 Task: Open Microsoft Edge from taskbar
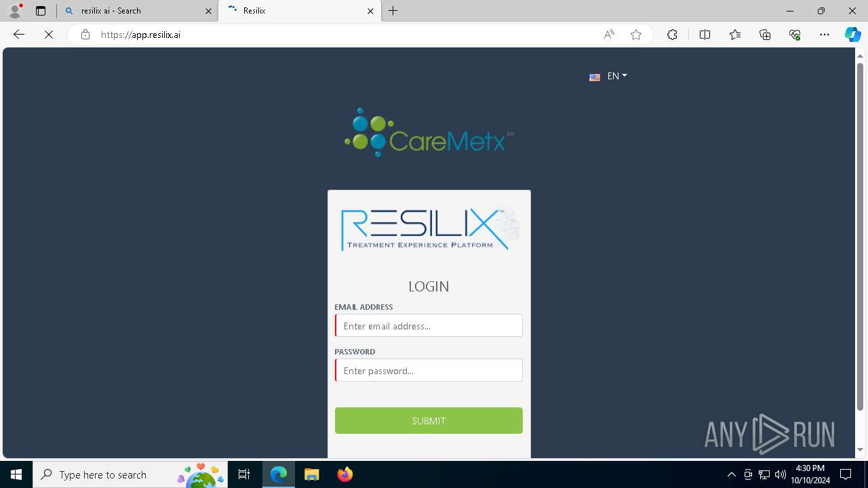279,474
